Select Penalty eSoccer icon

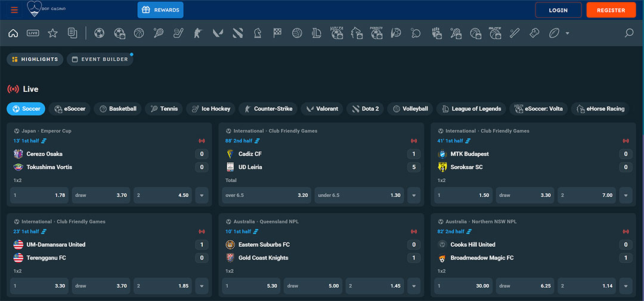click(377, 33)
